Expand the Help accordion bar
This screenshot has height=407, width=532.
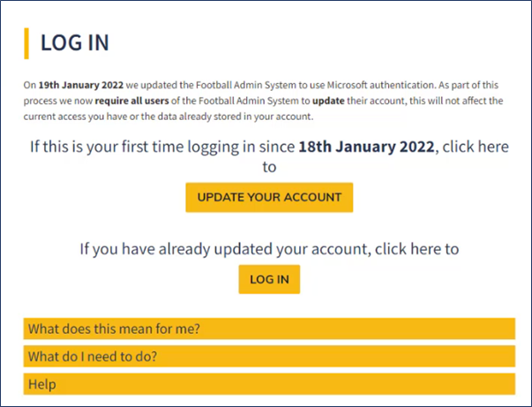(268, 384)
